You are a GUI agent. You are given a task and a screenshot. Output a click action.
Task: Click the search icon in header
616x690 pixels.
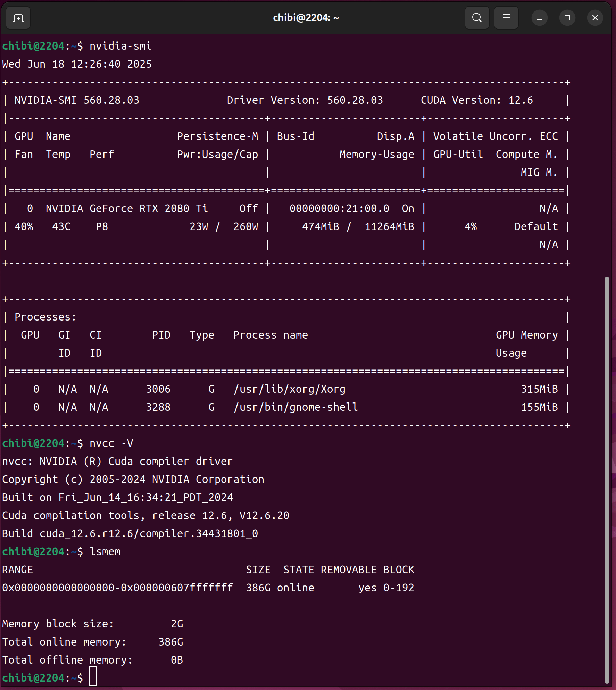[x=477, y=18]
